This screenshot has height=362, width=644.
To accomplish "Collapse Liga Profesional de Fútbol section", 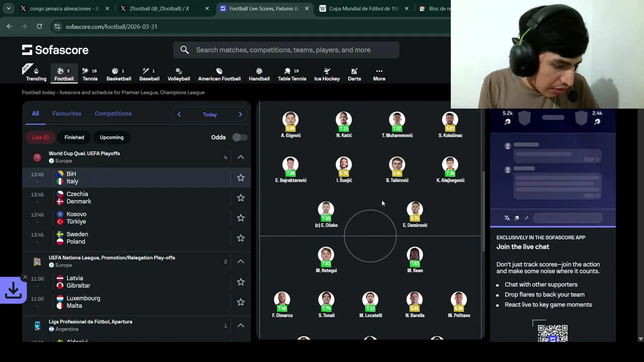I will (240, 325).
